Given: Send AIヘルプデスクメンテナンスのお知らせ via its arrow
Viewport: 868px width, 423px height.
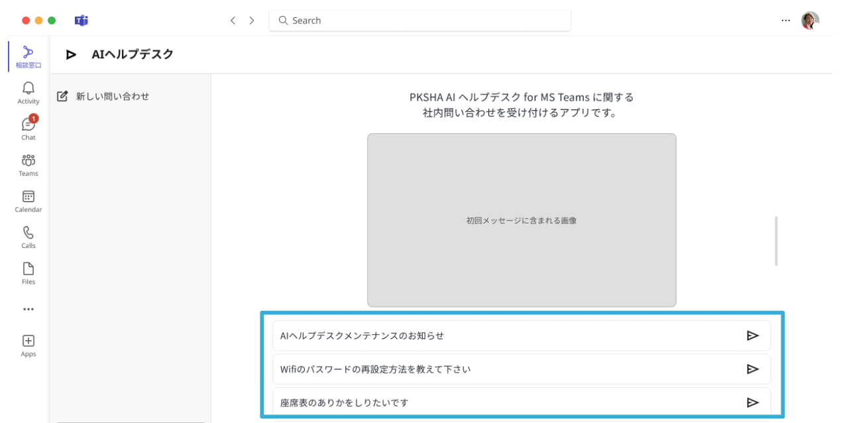Looking at the screenshot, I should click(753, 335).
